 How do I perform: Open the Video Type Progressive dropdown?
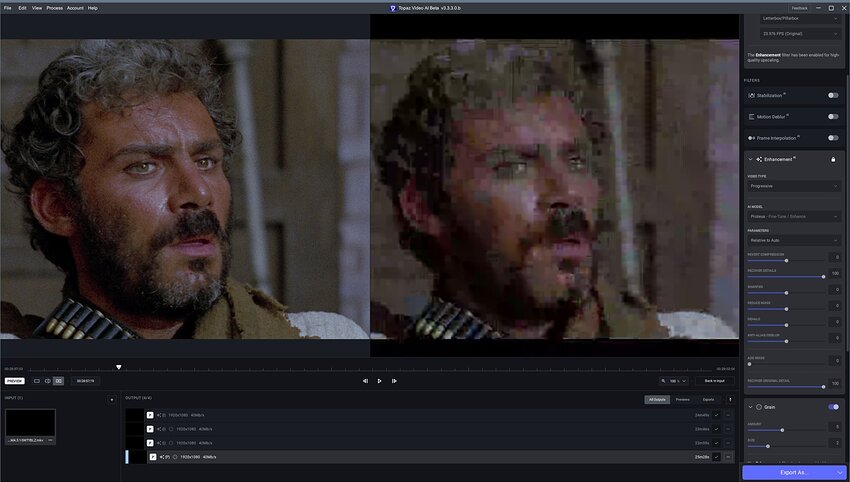coord(794,186)
